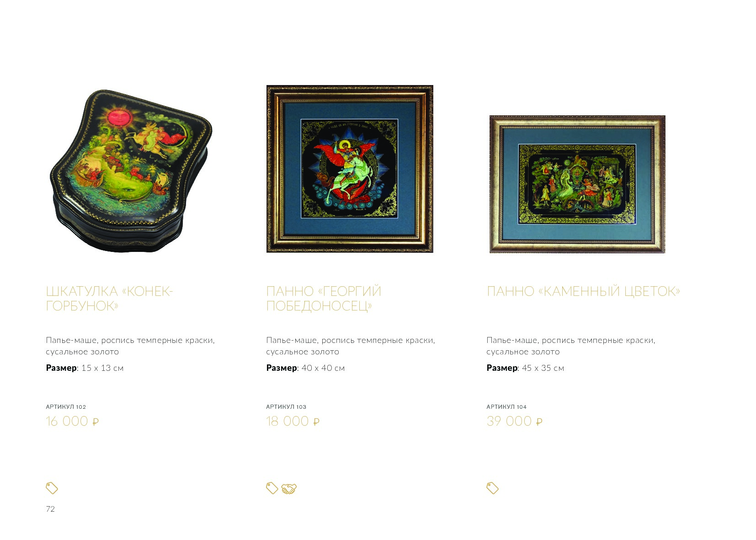
Task: Click the price tag icon under Конек-Горбунок
Action: [52, 488]
